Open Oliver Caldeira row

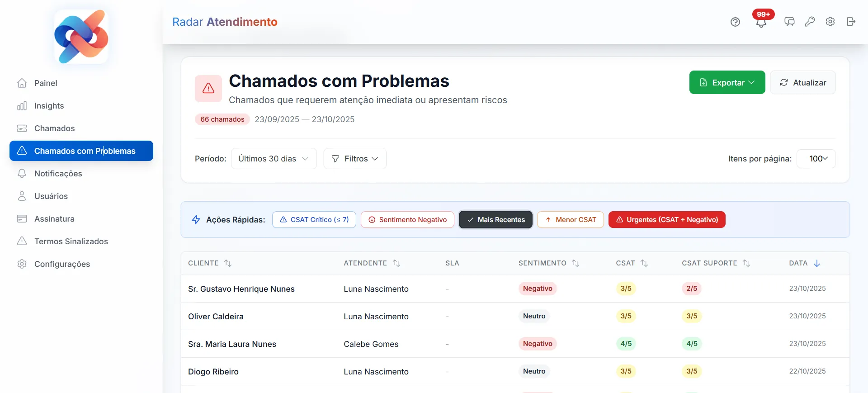click(515, 316)
